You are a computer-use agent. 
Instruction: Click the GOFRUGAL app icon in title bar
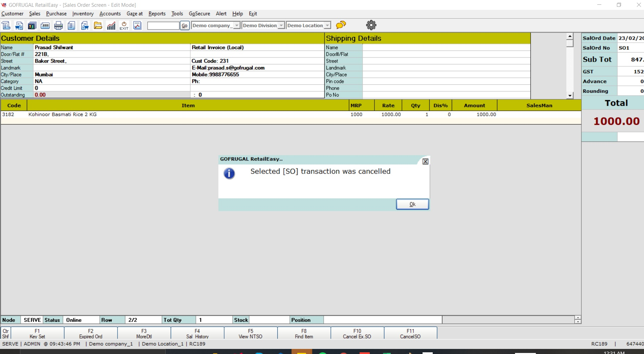coord(4,5)
